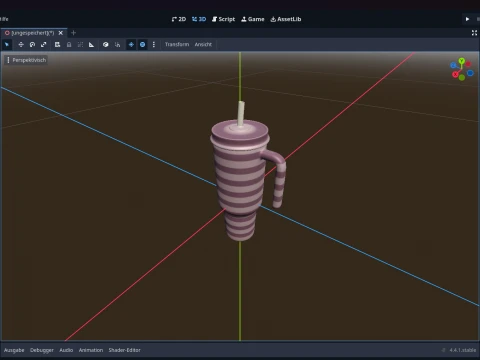Select the ruler measurement tool
Image resolution: width=480 pixels, height=360 pixels.
(91, 44)
